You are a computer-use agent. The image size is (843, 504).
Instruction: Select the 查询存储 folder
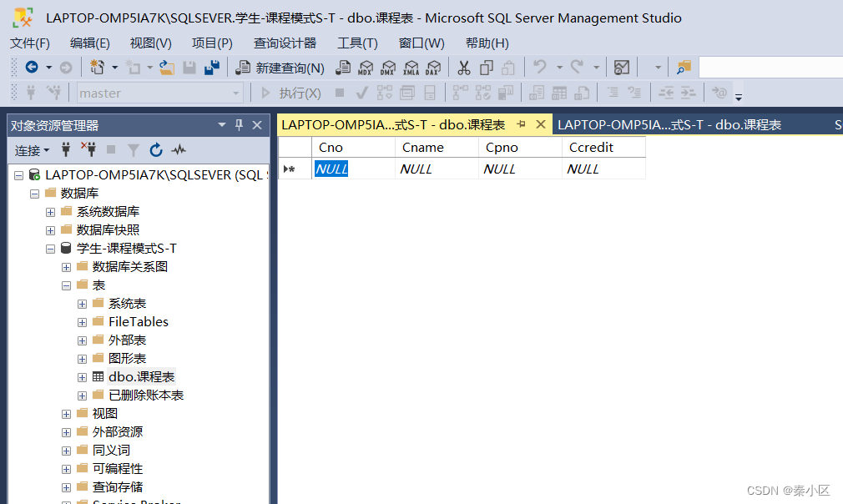coord(117,486)
